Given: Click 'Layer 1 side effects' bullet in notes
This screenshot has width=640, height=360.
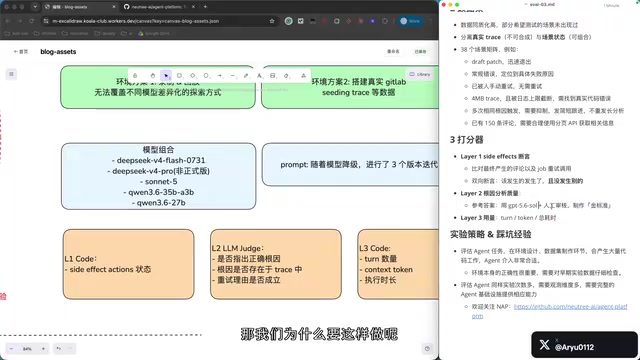Looking at the screenshot, I should [x=495, y=156].
